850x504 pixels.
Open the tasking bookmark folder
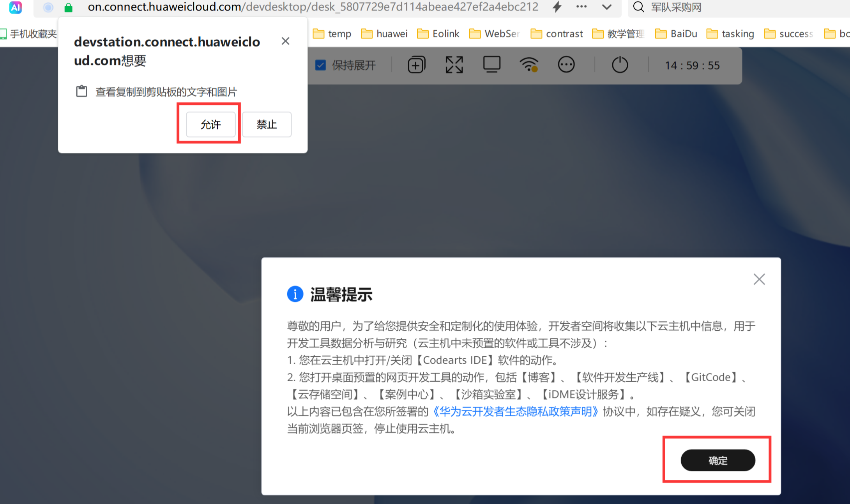tap(730, 34)
